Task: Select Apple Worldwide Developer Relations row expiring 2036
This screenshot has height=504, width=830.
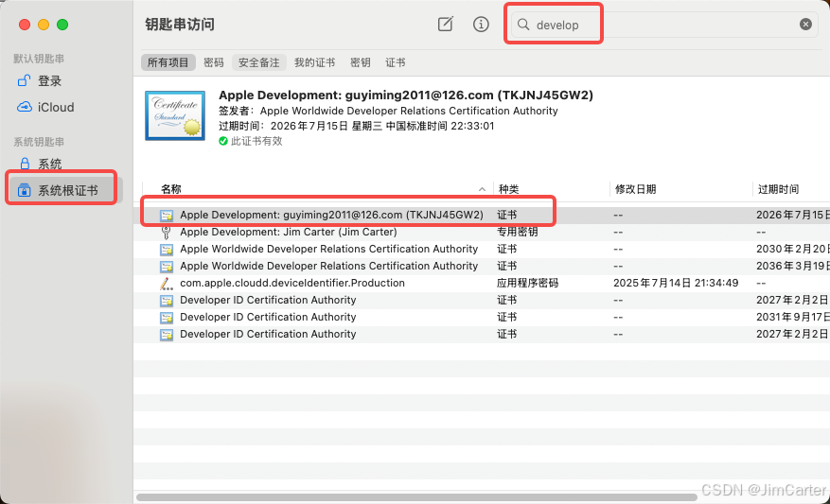Action: (482, 266)
